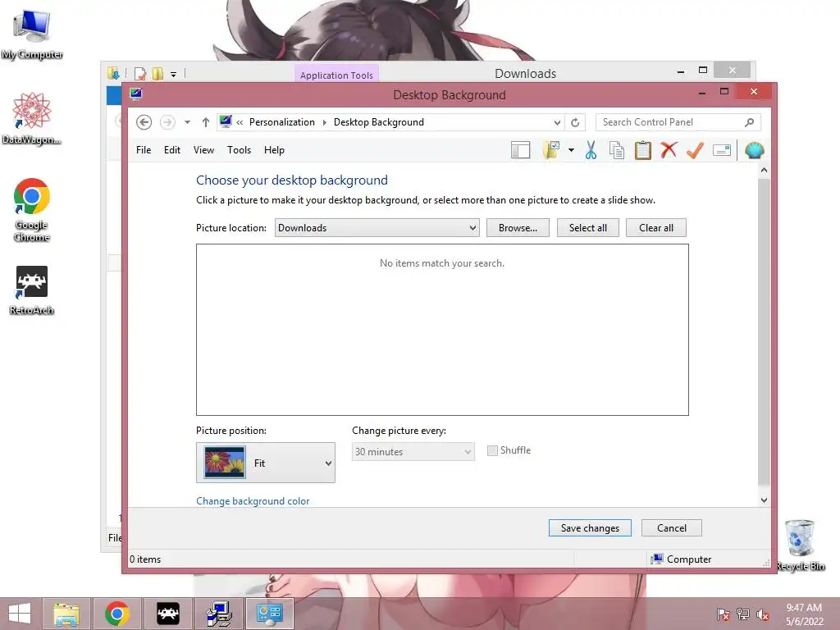Viewport: 840px width, 630px height.
Task: Click the Copy toolbar icon
Action: tap(617, 151)
